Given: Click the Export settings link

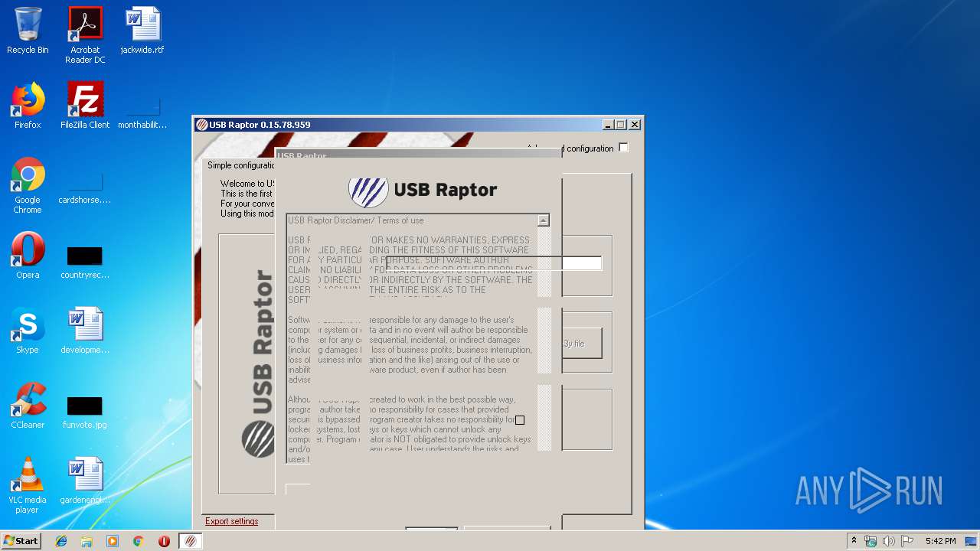Looking at the screenshot, I should [x=231, y=521].
